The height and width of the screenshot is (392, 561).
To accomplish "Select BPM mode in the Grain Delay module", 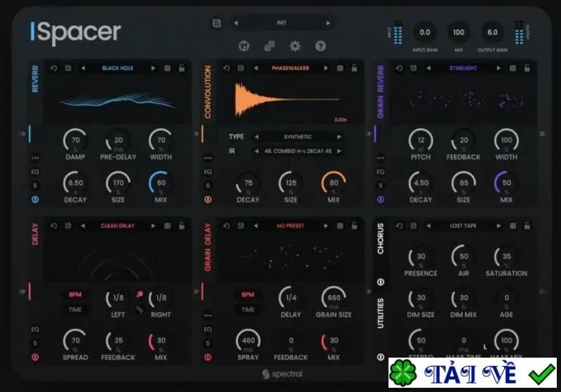I will pyautogui.click(x=248, y=295).
